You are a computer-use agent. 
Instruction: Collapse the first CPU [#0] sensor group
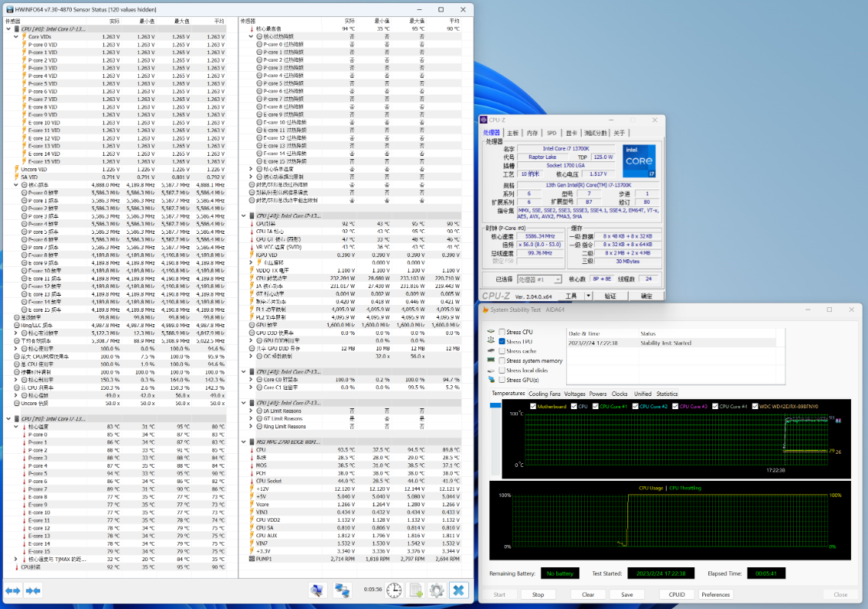(8, 29)
